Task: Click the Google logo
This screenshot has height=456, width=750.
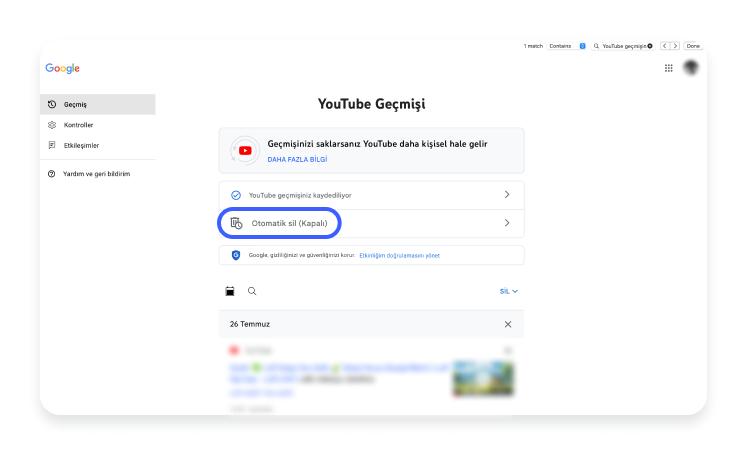Action: [63, 68]
